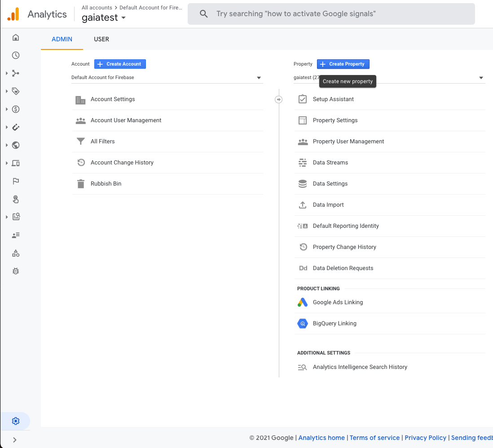Expand the tag sidebar section arrow
Viewport: 493px width, 448px height.
tap(7, 91)
